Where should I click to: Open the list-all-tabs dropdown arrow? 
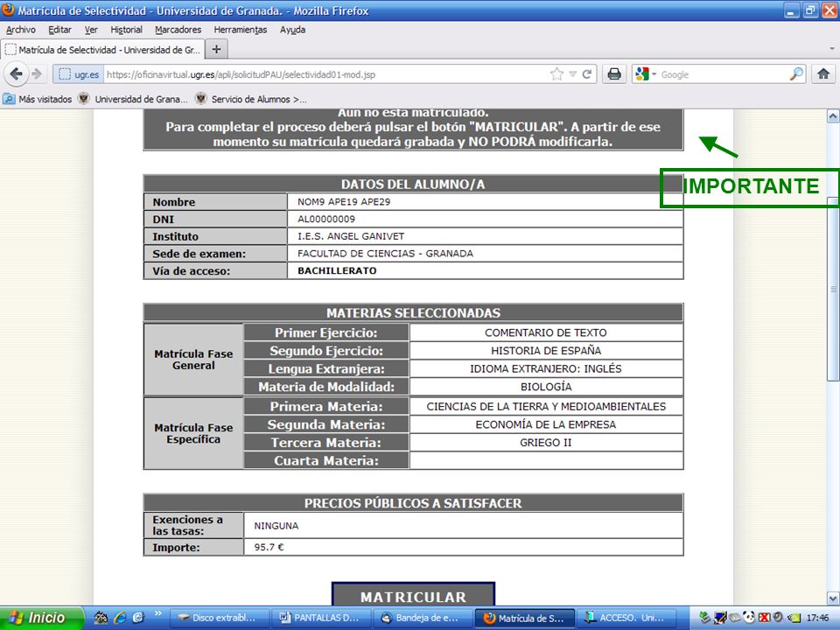click(832, 49)
